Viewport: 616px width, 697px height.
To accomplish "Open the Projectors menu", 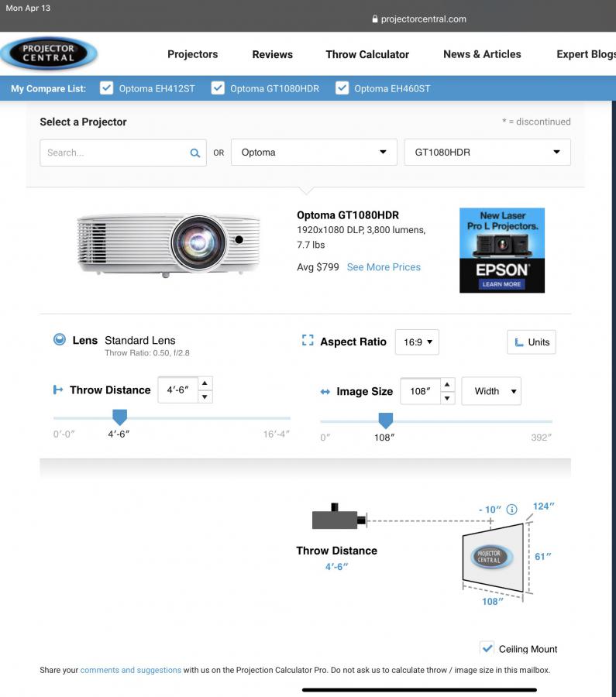I will 193,54.
